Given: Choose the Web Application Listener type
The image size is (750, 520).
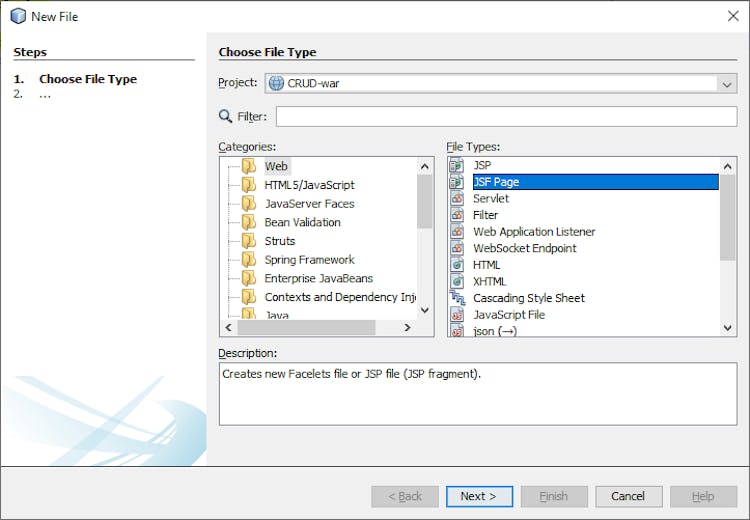Looking at the screenshot, I should 534,232.
